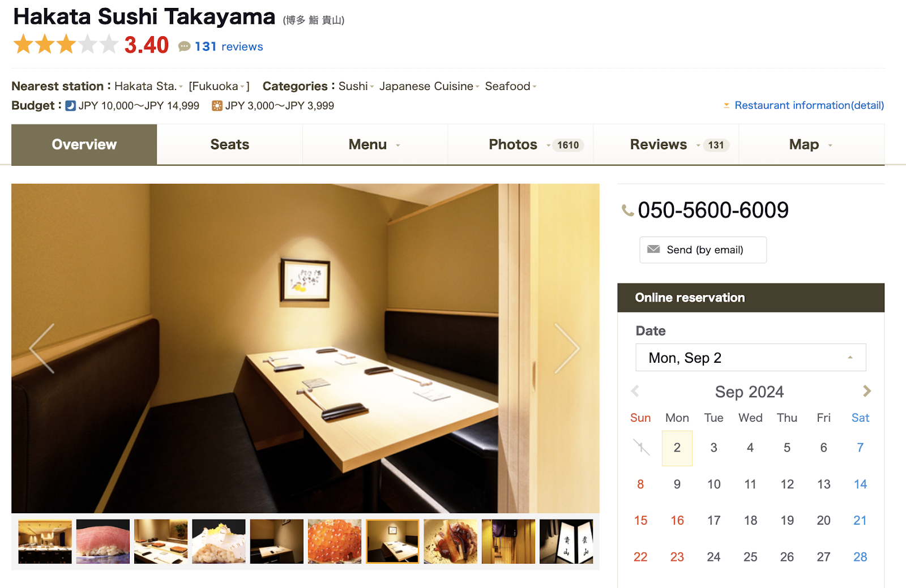Open the Date dropdown showing Mon, Sep 2

coord(750,358)
